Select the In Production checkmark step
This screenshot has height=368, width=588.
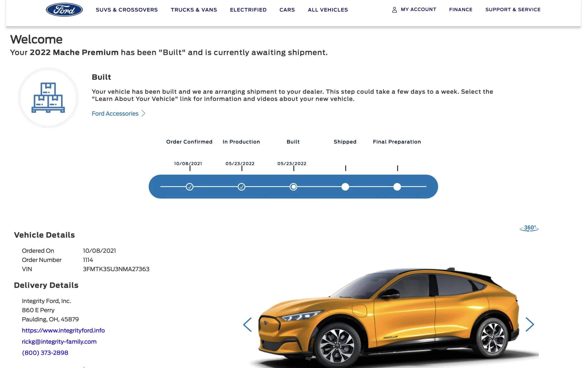pos(242,187)
